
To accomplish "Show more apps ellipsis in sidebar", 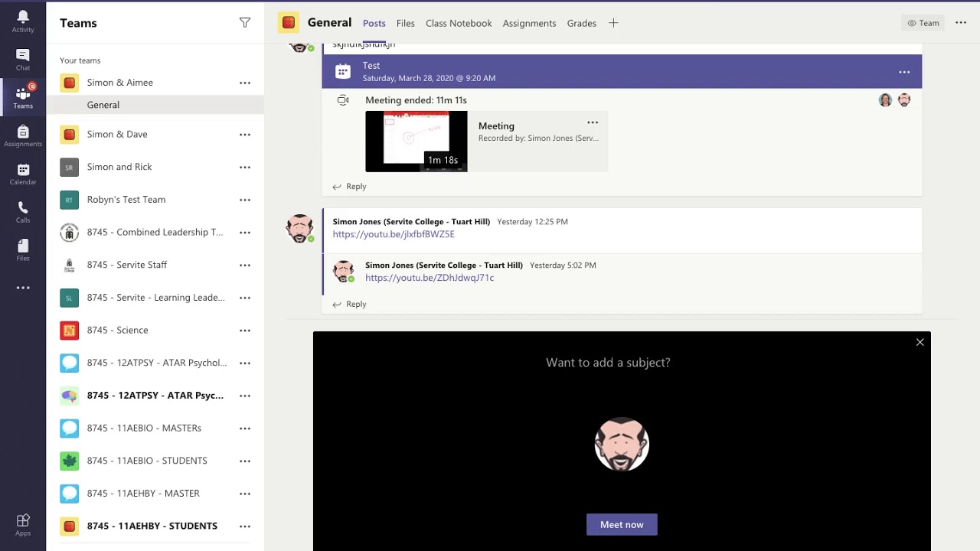I will (23, 288).
